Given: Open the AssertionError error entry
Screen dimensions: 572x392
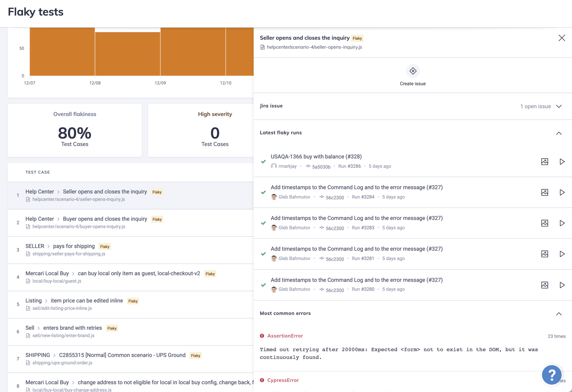Looking at the screenshot, I should 285,336.
